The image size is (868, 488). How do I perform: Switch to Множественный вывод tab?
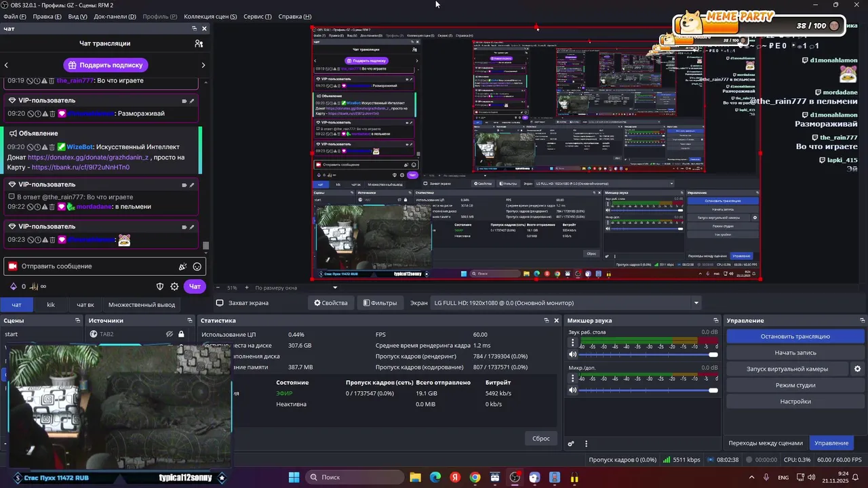coord(142,305)
